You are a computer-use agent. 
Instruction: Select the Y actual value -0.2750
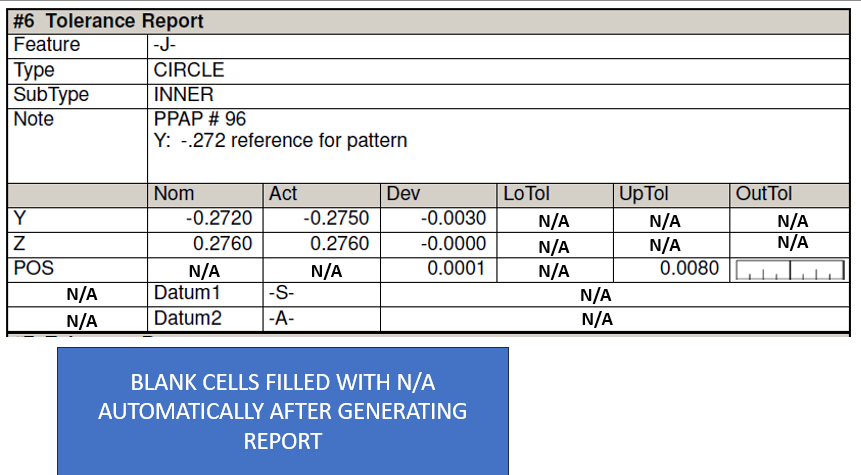(336, 219)
